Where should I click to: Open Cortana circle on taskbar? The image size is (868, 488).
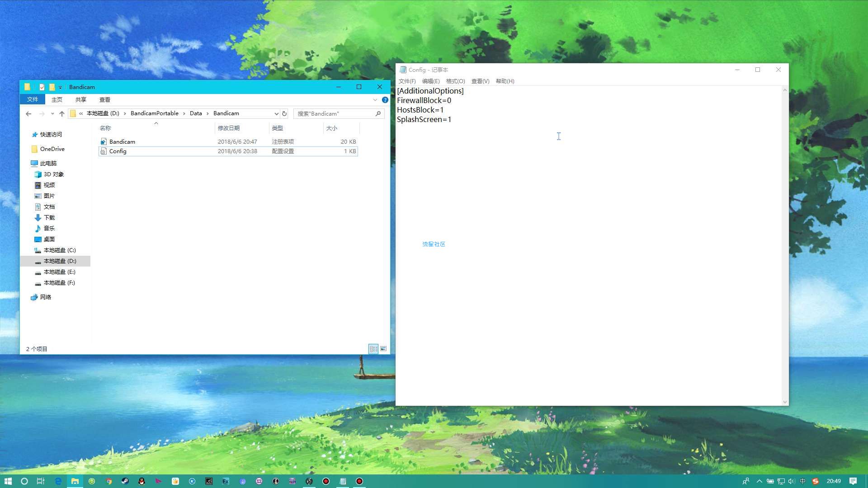[x=24, y=481]
